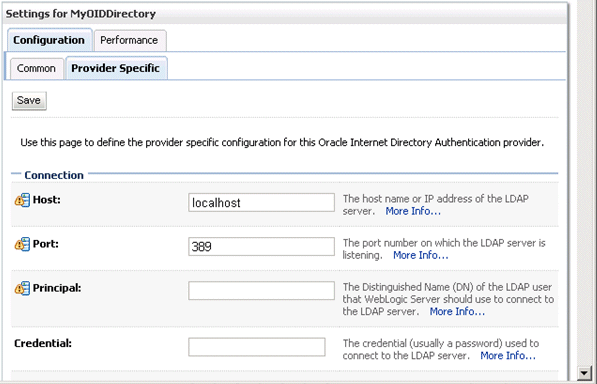Click the Host: label
This screenshot has width=597, height=384.
pyautogui.click(x=46, y=200)
